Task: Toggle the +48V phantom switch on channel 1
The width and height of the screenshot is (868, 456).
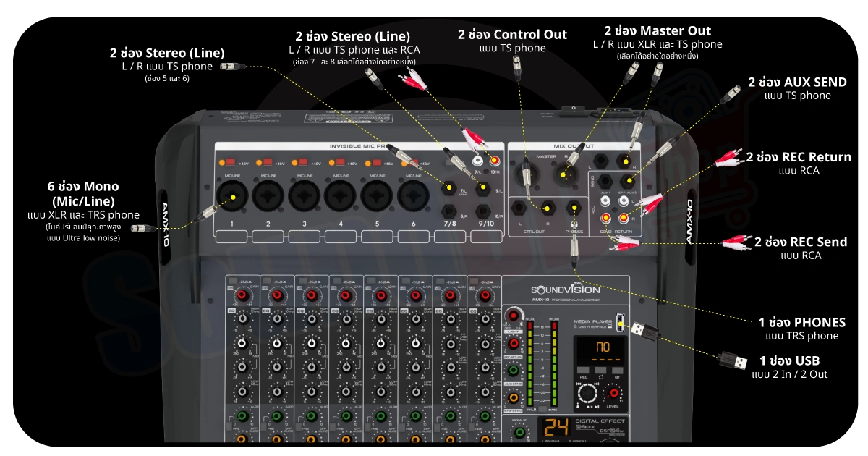Action: (x=231, y=162)
